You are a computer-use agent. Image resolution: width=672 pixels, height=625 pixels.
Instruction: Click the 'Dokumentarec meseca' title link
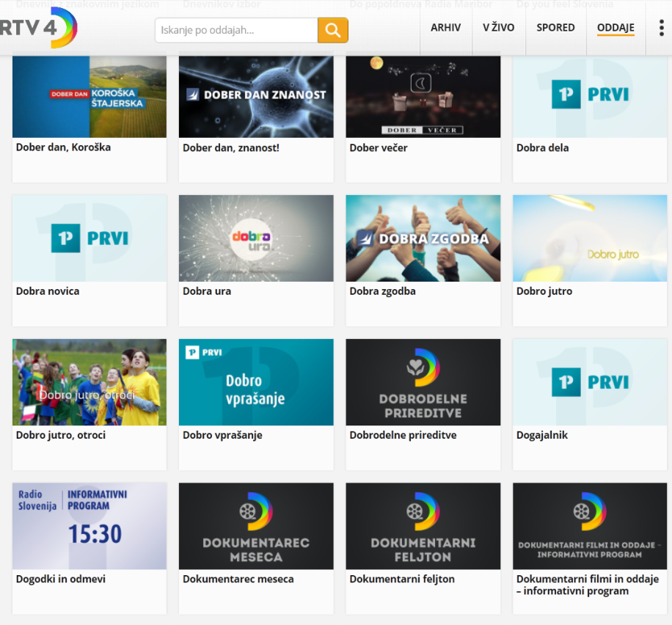pos(238,579)
